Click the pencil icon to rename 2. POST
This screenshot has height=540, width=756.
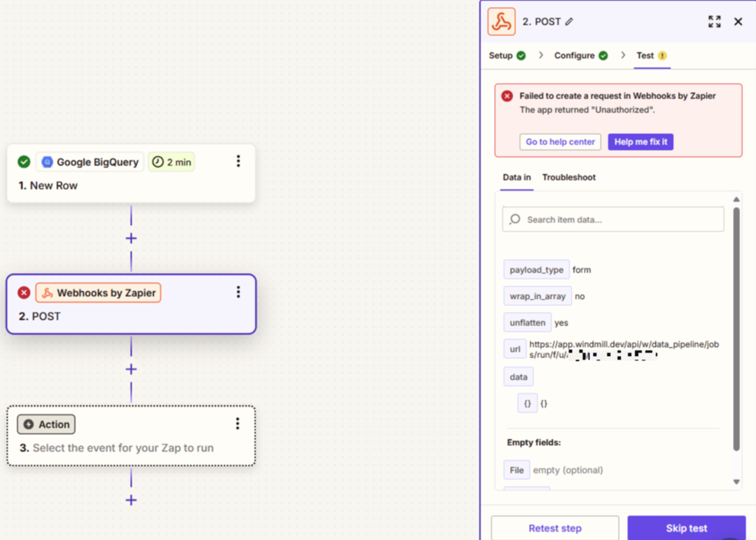pyautogui.click(x=569, y=22)
